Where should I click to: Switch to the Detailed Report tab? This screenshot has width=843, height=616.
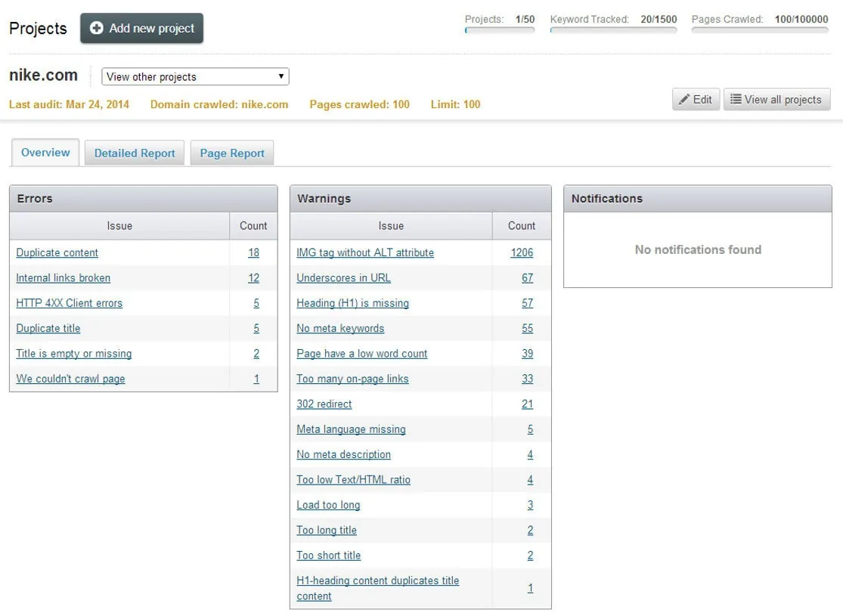tap(135, 153)
